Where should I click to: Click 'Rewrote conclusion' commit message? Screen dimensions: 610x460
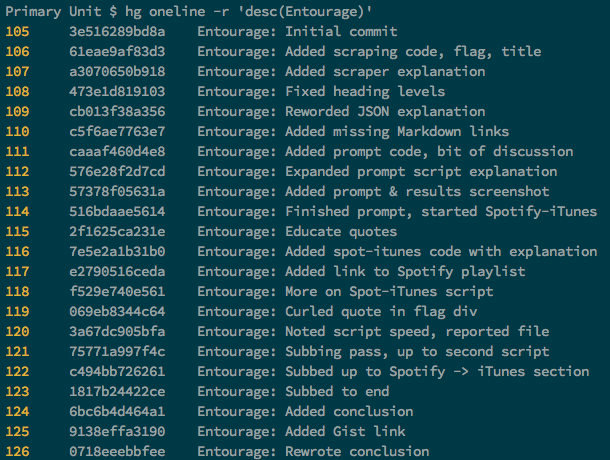[357, 451]
